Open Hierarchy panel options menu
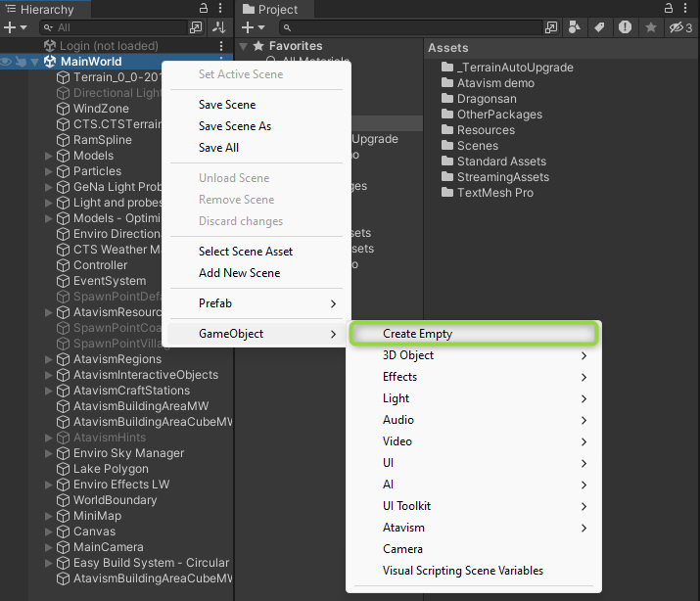 (x=221, y=9)
